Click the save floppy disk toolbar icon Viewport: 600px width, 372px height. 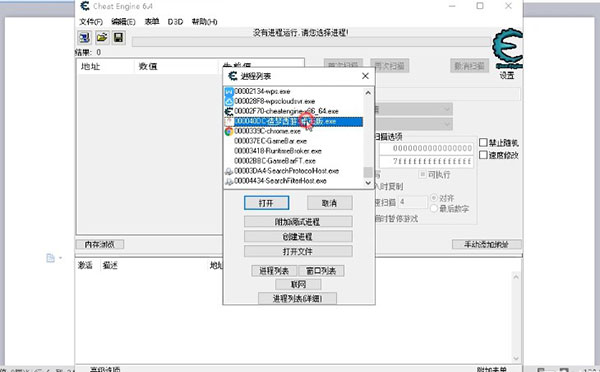[x=119, y=38]
